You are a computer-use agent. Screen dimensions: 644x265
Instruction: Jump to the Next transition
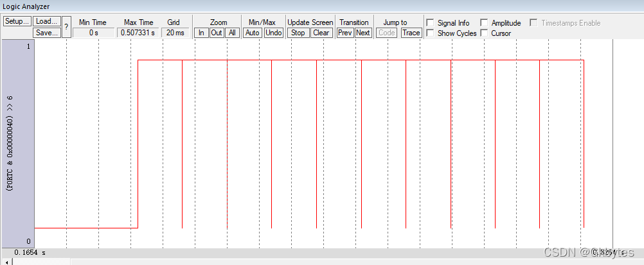tap(362, 33)
